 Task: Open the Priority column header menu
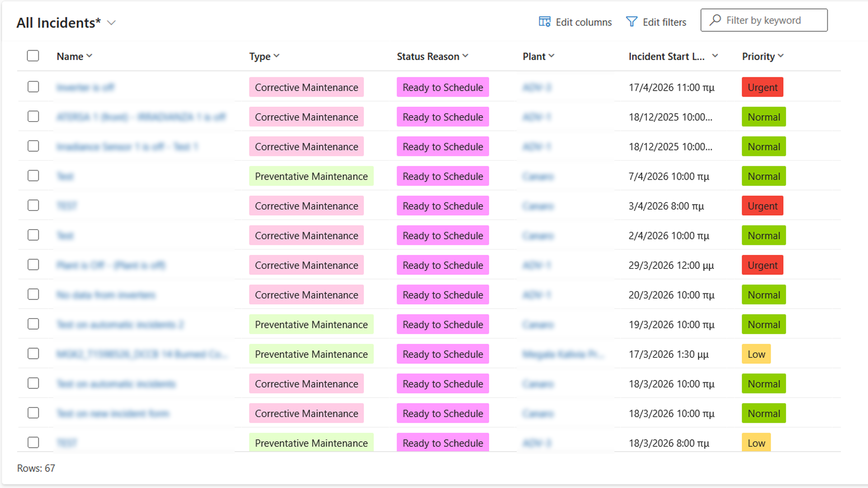pyautogui.click(x=781, y=56)
